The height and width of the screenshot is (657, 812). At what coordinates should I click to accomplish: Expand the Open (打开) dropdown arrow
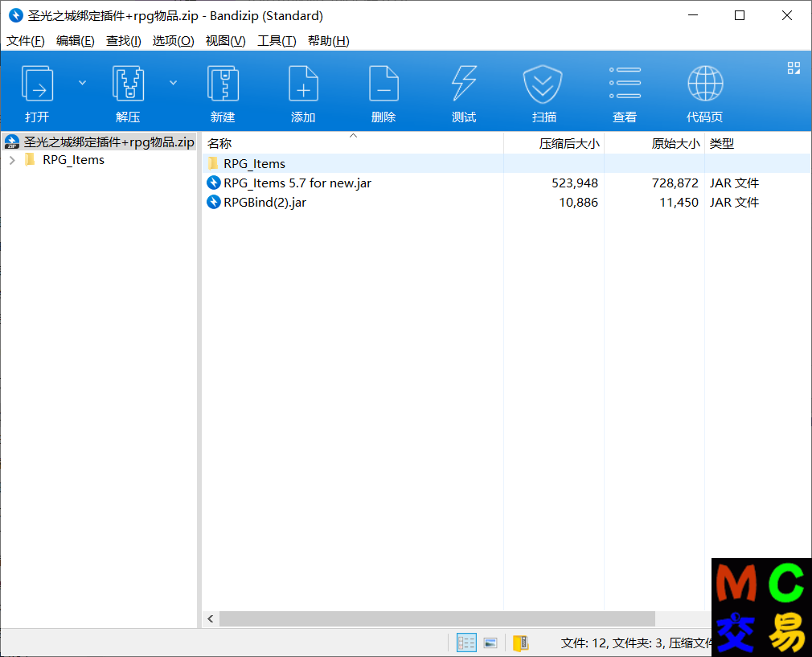point(82,83)
